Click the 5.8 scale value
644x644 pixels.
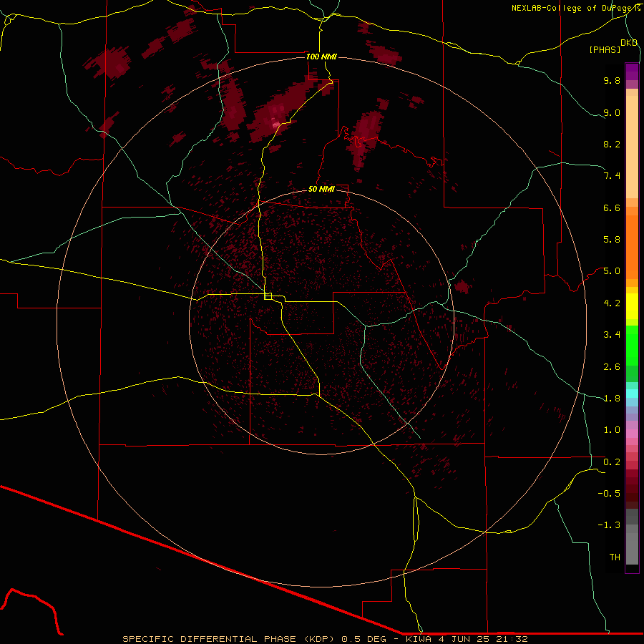point(612,239)
